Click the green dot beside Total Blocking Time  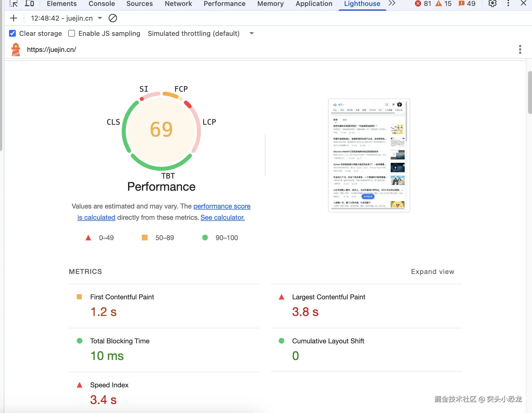click(80, 341)
